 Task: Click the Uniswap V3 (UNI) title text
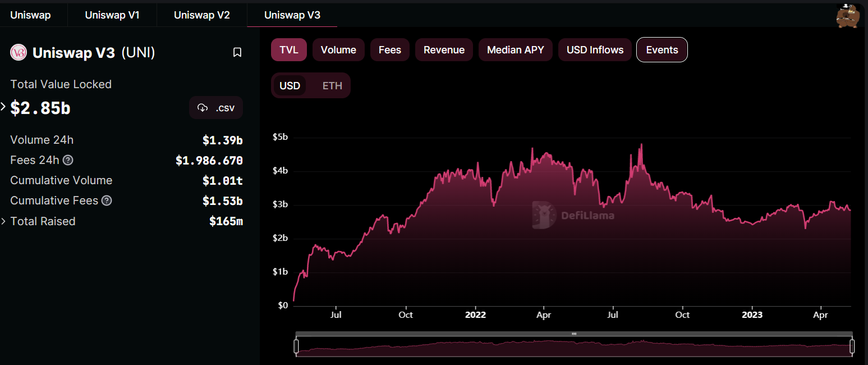coord(94,53)
